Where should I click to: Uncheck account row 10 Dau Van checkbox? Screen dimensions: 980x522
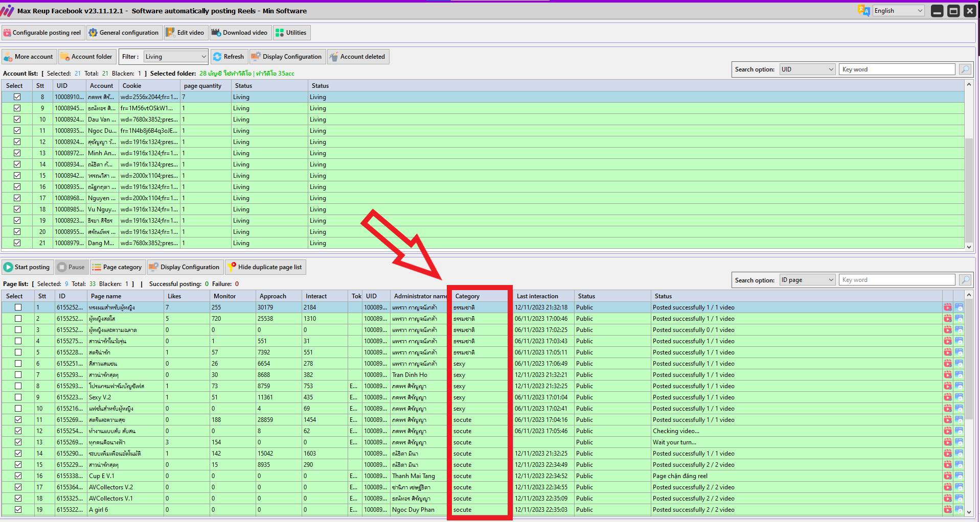(17, 120)
